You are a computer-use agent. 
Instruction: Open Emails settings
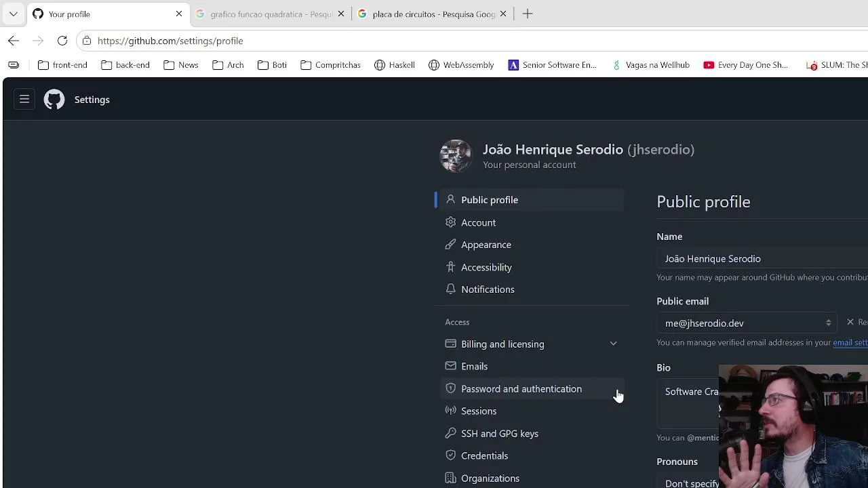[x=532, y=367]
